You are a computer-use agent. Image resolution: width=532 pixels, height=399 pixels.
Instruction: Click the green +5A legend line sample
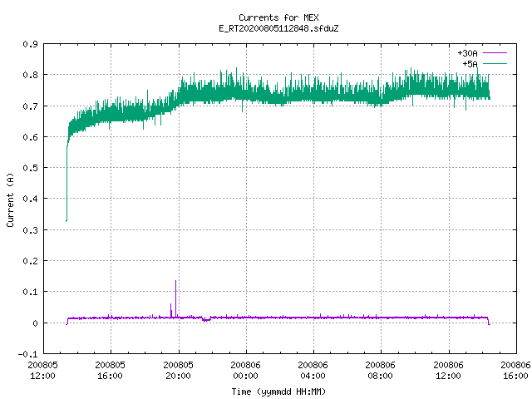click(495, 63)
